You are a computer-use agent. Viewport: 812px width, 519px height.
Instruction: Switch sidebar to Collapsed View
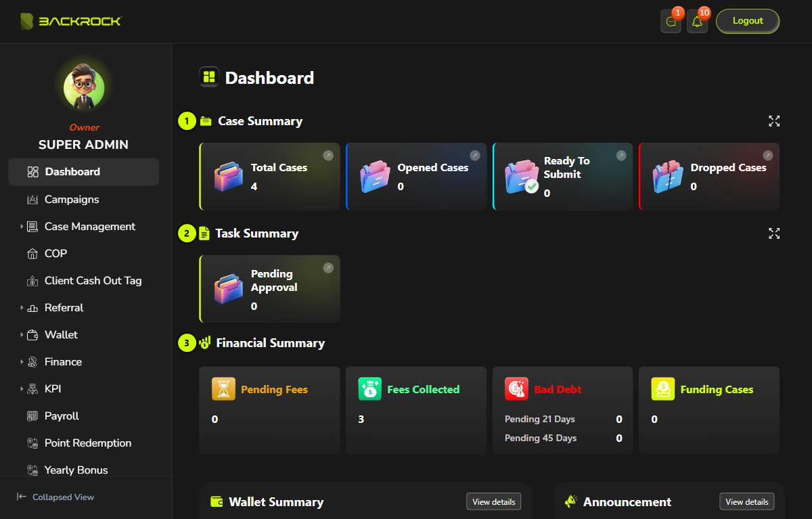[x=55, y=497]
